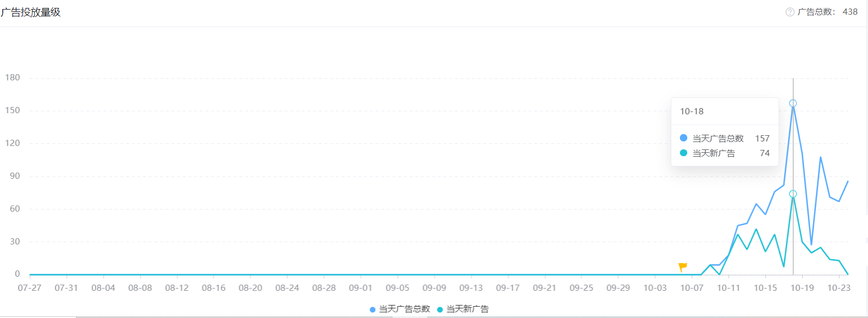Screen dimensions: 868x318
Task: Click the blue dot inside the tooltip
Action: [683, 138]
